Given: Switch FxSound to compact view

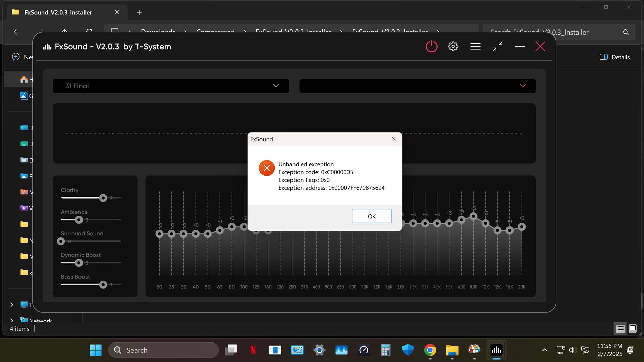Looking at the screenshot, I should click(x=497, y=46).
